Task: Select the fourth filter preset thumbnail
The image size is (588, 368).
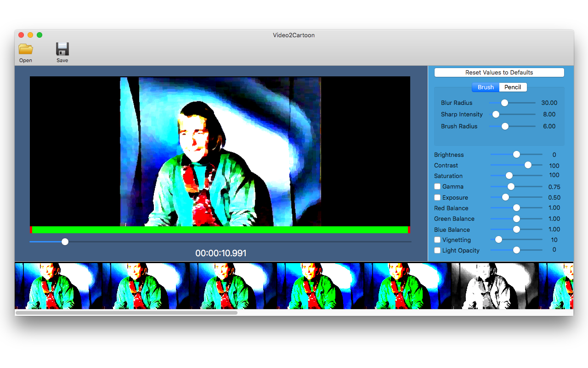Action: click(320, 286)
